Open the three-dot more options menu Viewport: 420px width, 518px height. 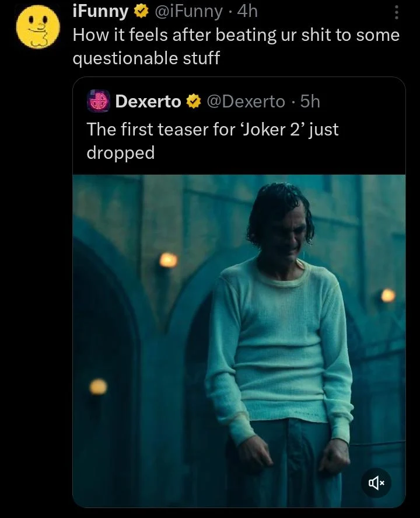396,12
